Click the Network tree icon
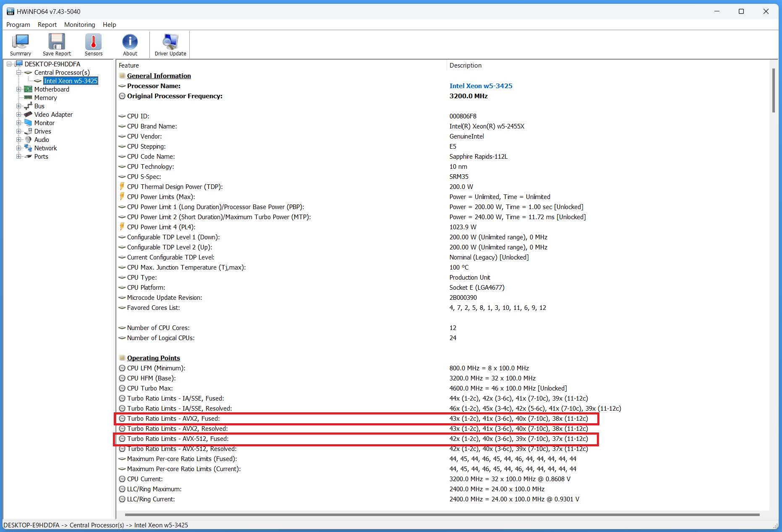 click(x=28, y=148)
